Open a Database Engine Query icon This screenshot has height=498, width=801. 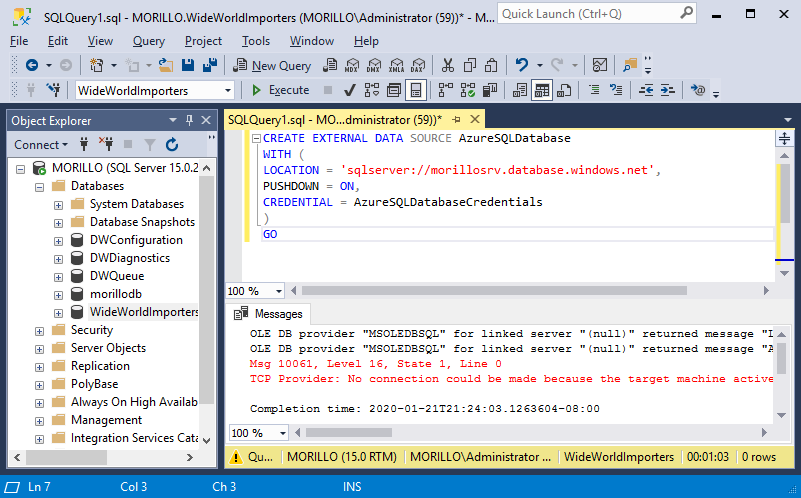click(329, 65)
